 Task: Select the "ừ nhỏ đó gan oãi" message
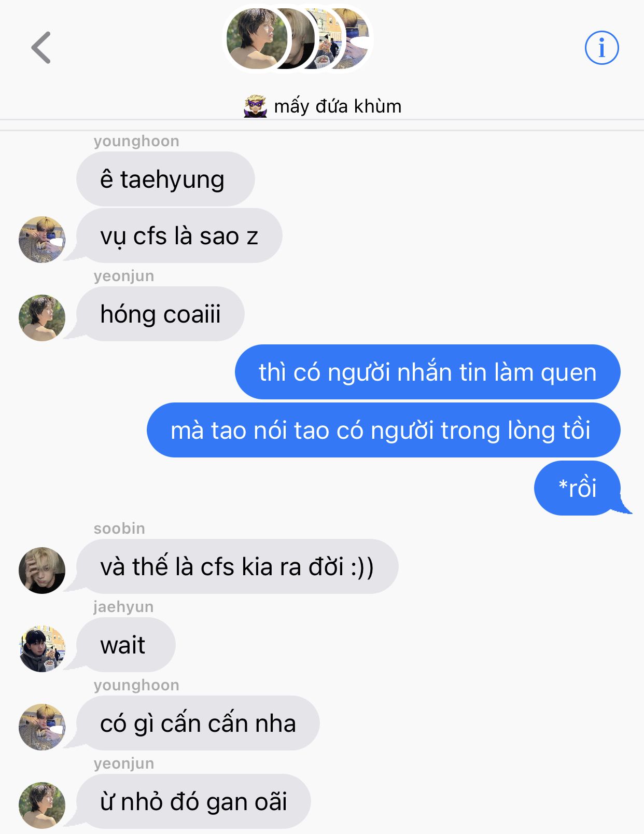tap(193, 801)
